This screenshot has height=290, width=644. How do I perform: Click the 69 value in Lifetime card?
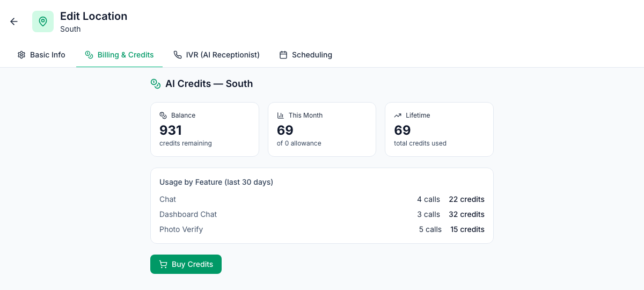pyautogui.click(x=402, y=130)
